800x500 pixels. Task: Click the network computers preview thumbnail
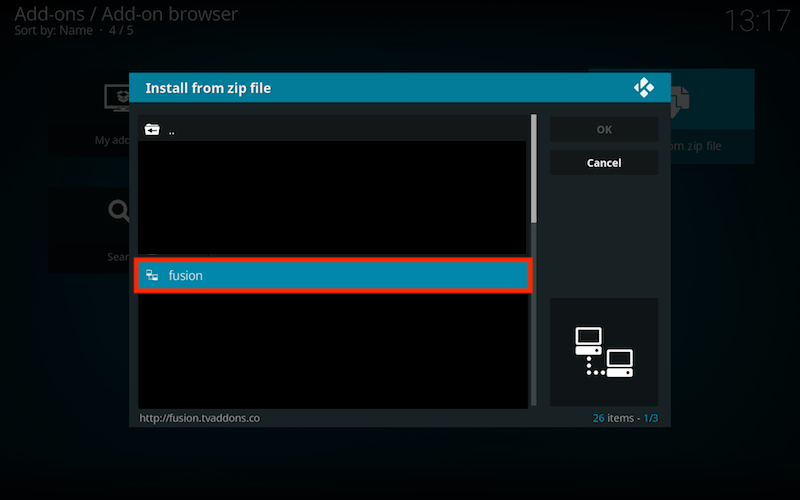point(604,352)
